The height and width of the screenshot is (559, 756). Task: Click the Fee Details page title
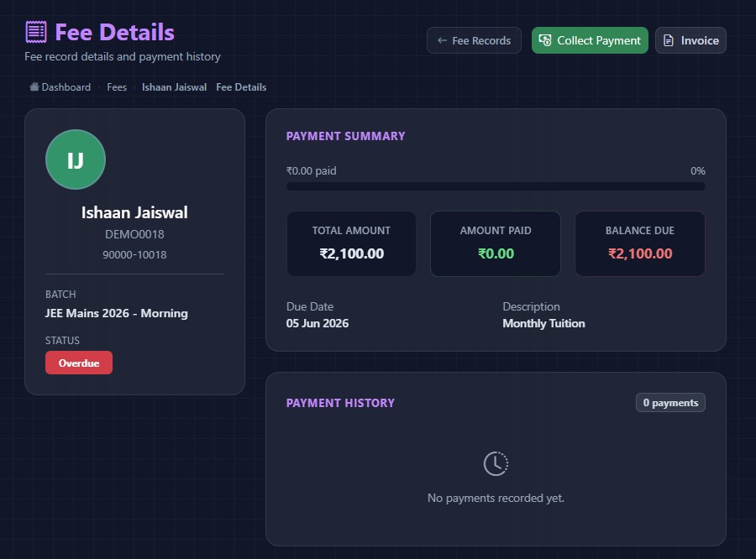pyautogui.click(x=115, y=32)
